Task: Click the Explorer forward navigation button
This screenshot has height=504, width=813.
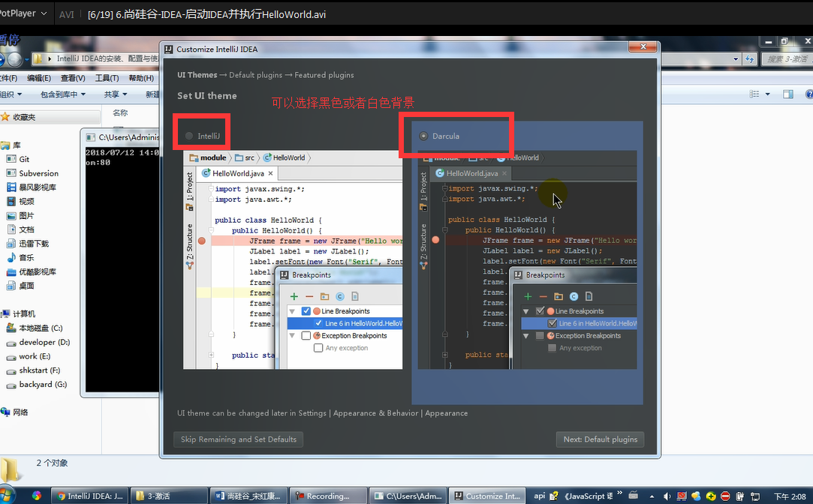Action: (x=15, y=59)
